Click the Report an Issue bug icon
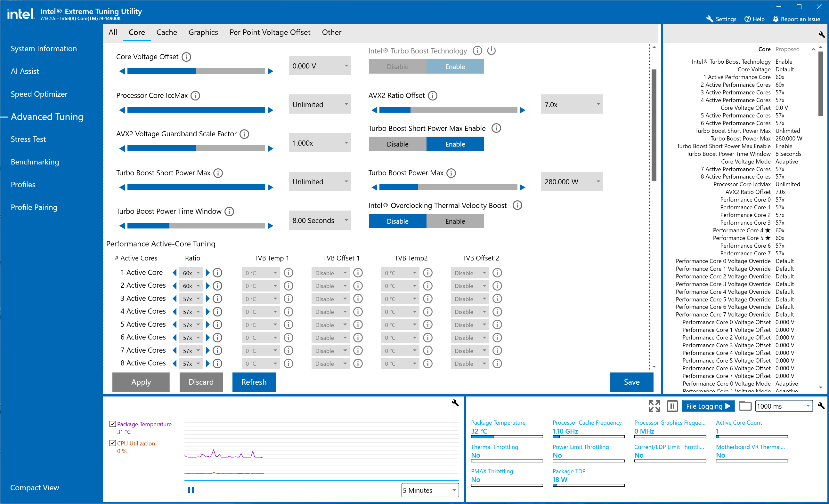The height and width of the screenshot is (504, 829). 776,19
